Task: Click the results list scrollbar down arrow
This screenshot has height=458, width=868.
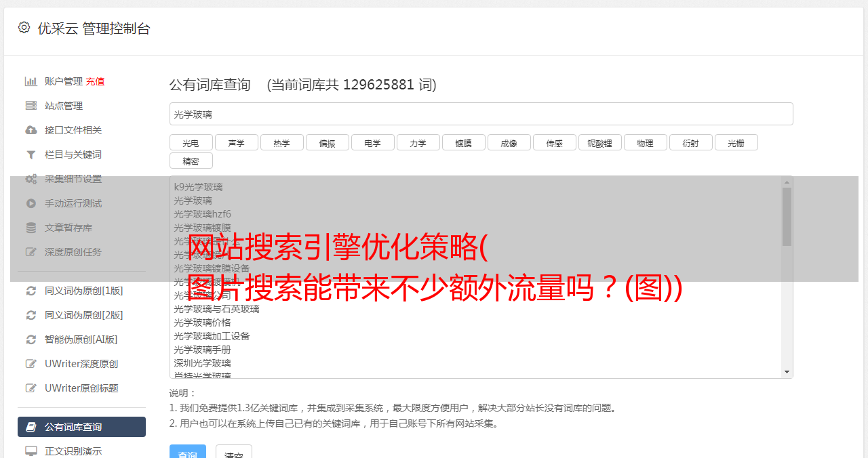Action: click(x=787, y=372)
